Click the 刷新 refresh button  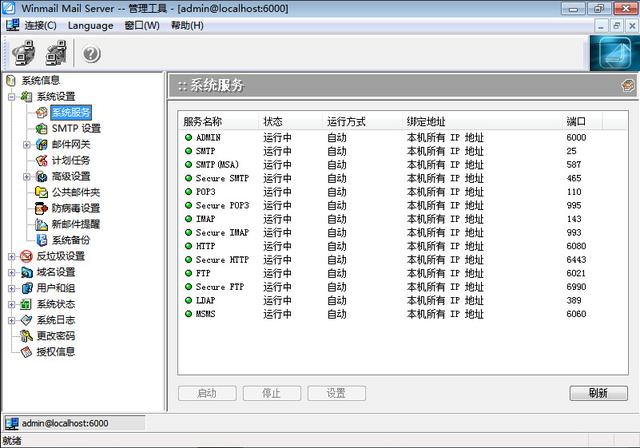point(598,393)
